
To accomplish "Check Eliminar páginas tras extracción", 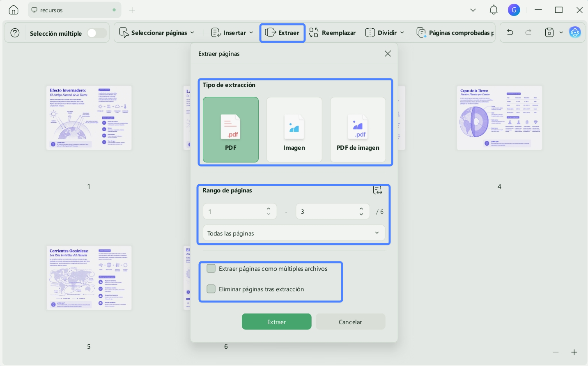I will [x=211, y=289].
